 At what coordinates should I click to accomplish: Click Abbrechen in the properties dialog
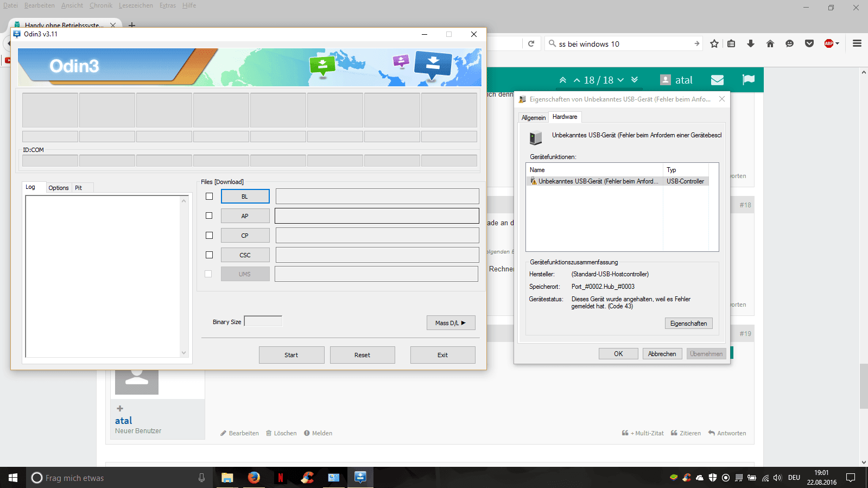[x=662, y=354]
